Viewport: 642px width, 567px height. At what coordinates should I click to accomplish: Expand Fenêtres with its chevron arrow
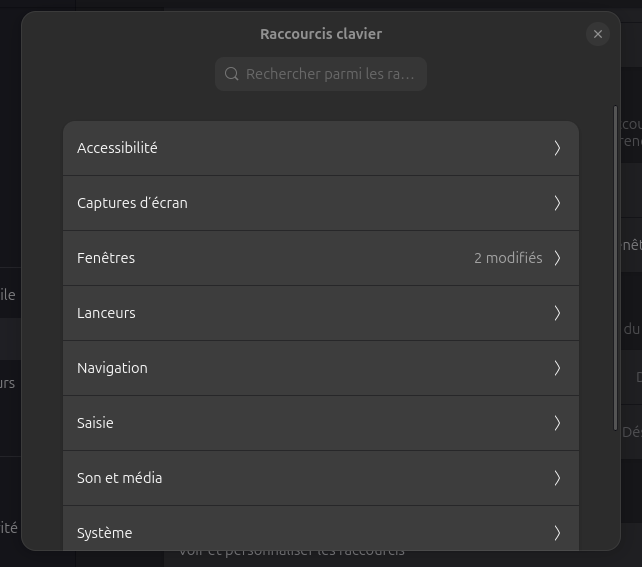point(557,258)
